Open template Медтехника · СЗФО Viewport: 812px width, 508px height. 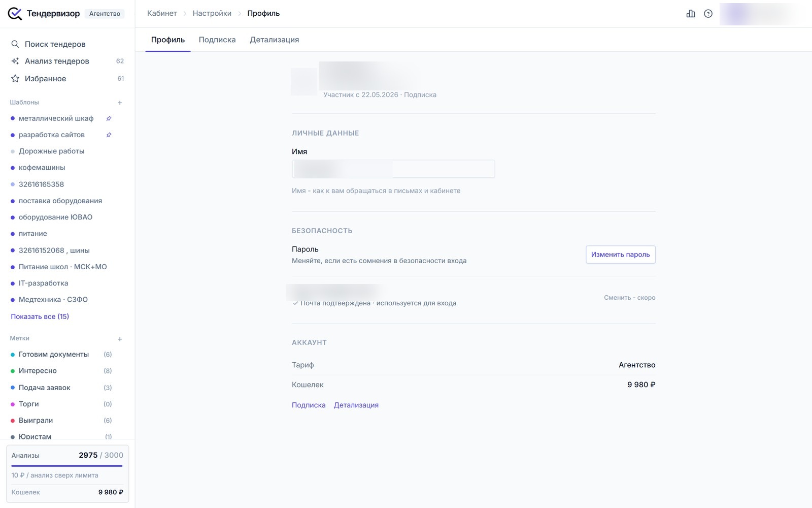point(53,300)
